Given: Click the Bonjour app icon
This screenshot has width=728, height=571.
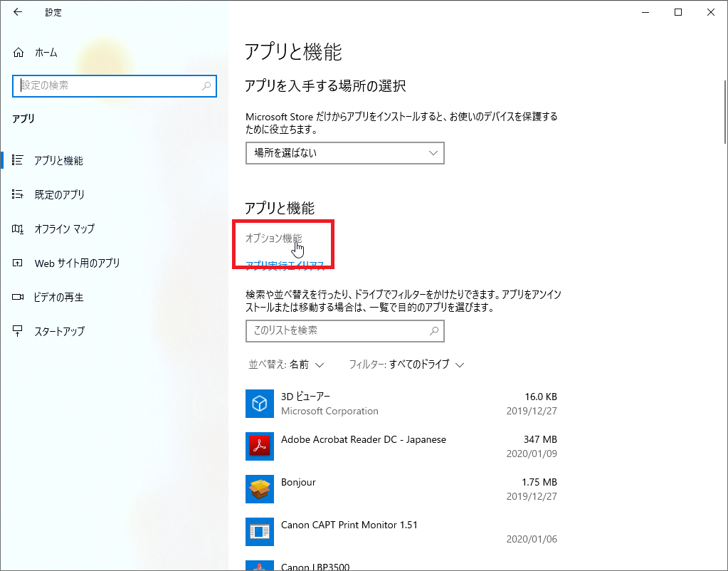Looking at the screenshot, I should pyautogui.click(x=260, y=489).
